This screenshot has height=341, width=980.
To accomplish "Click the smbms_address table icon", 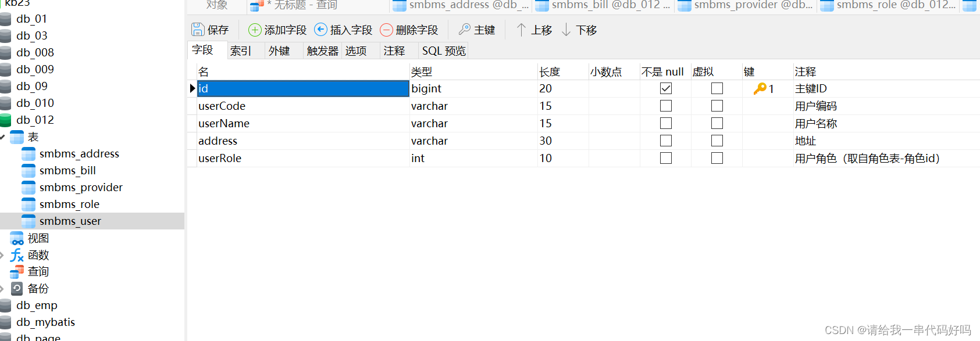I will click(28, 154).
